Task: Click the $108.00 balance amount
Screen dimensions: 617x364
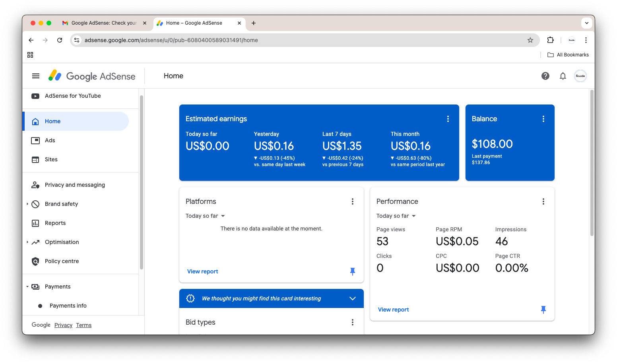Action: pos(492,144)
